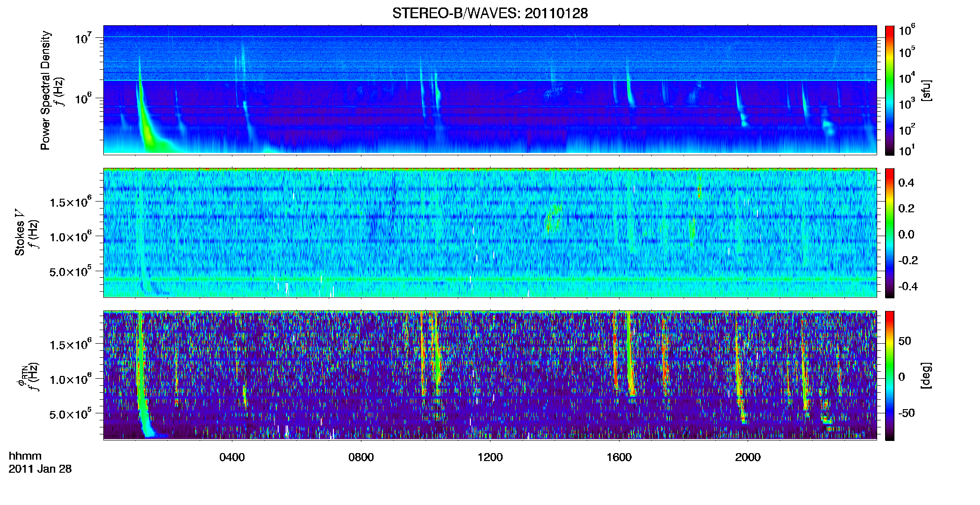
Task: Click the Stokes V spectrogram panel
Action: pos(490,233)
